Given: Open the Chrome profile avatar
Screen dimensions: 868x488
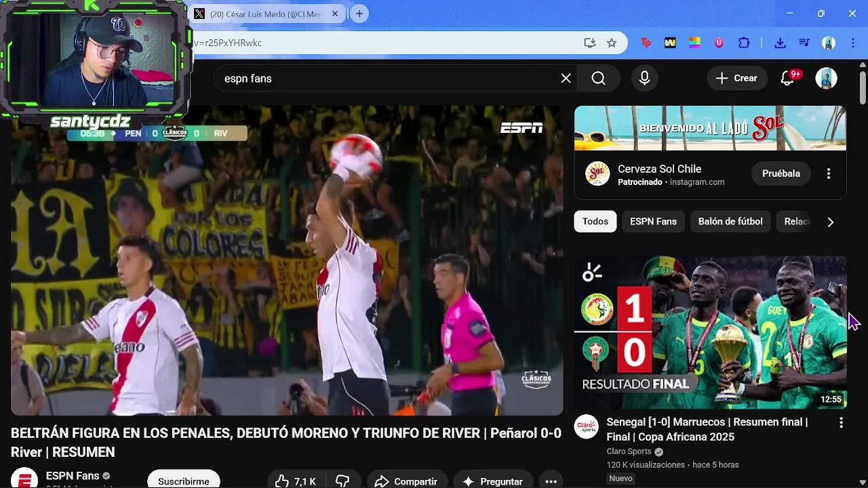Looking at the screenshot, I should click(x=829, y=43).
